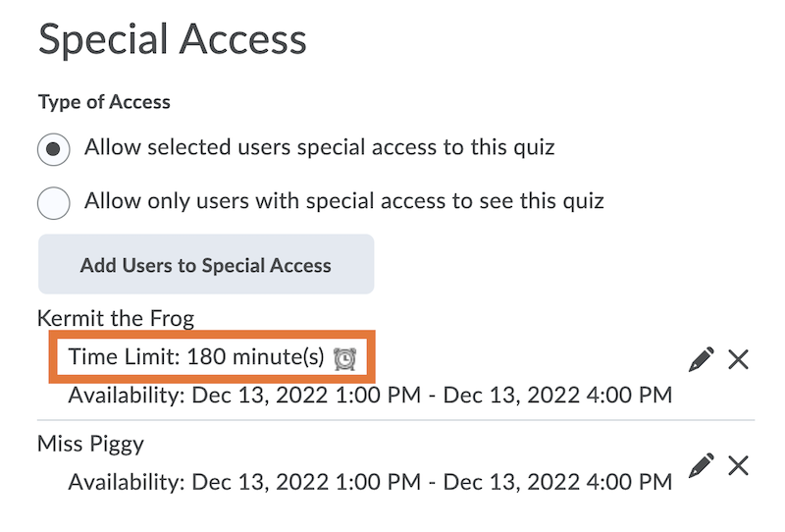The height and width of the screenshot is (532, 785).
Task: Click Miss Piggy's end time 'Dec 13, 2022 4:00 PM'
Action: 557,482
